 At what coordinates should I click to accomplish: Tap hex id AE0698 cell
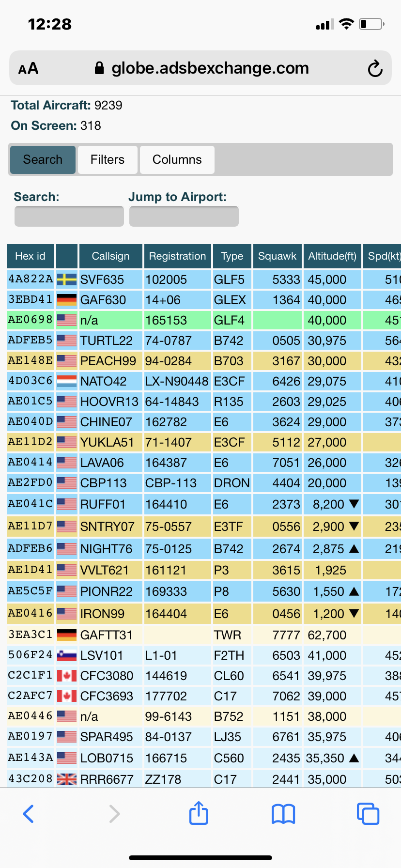point(31,320)
